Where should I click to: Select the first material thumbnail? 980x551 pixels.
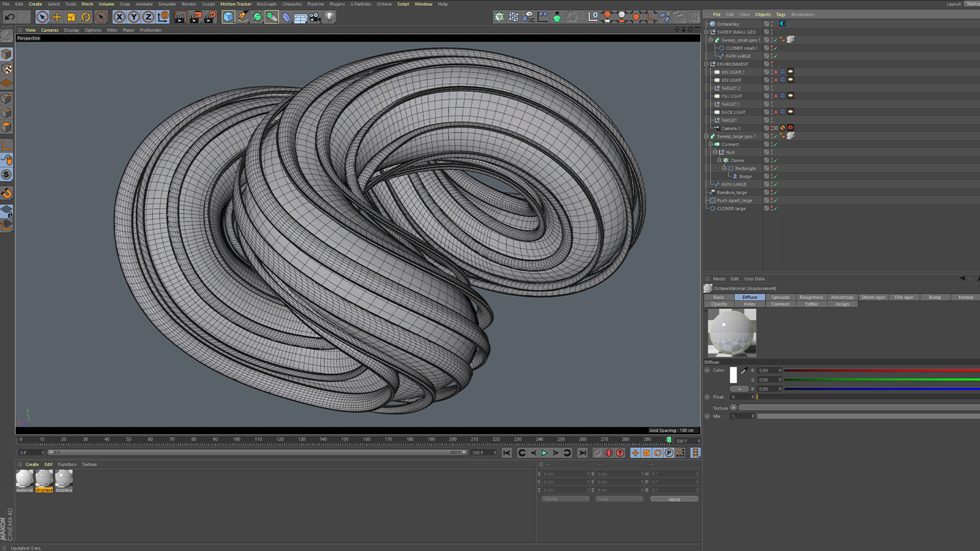coord(24,479)
